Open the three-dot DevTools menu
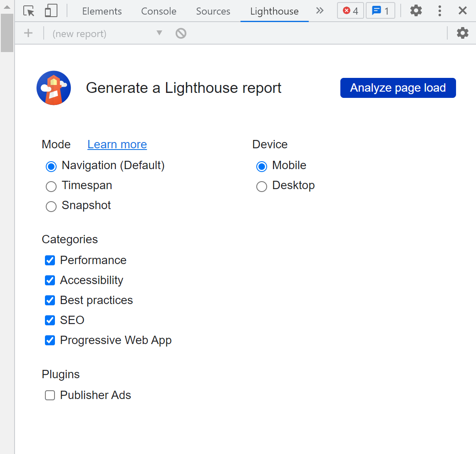This screenshot has width=476, height=454. (439, 11)
